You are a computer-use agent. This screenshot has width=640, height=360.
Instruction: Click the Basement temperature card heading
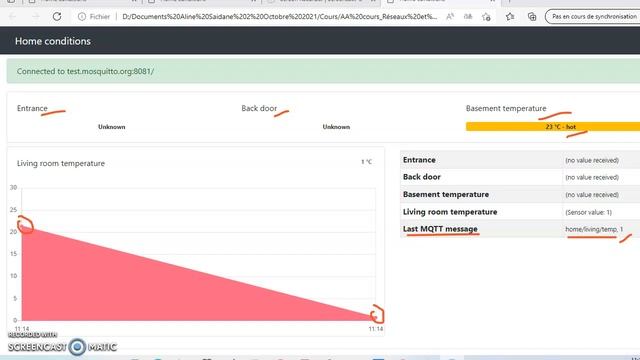pos(506,108)
